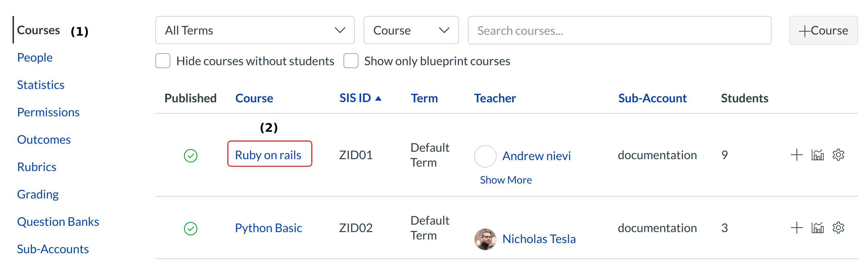Open Permissions in the sidebar
Image resolution: width=868 pixels, height=263 pixels.
point(48,112)
